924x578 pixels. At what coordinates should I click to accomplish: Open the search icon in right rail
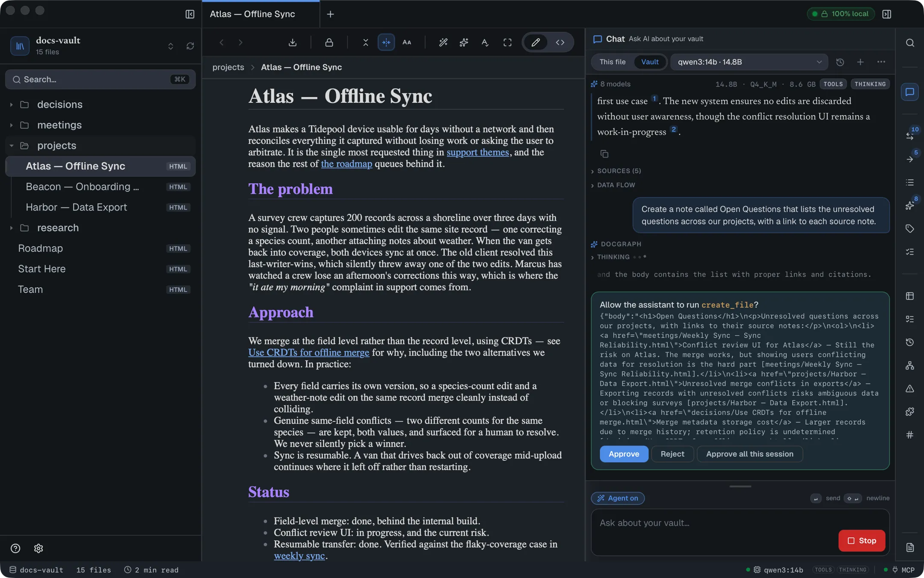[x=910, y=43]
